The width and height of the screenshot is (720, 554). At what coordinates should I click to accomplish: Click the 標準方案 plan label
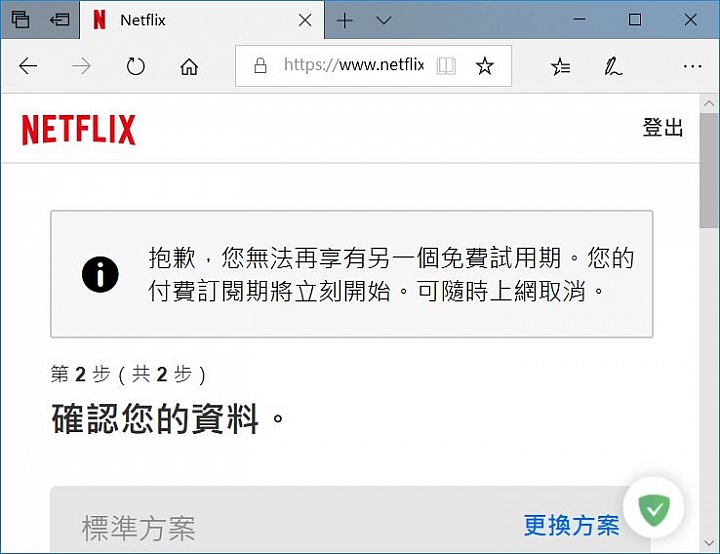coord(138,528)
